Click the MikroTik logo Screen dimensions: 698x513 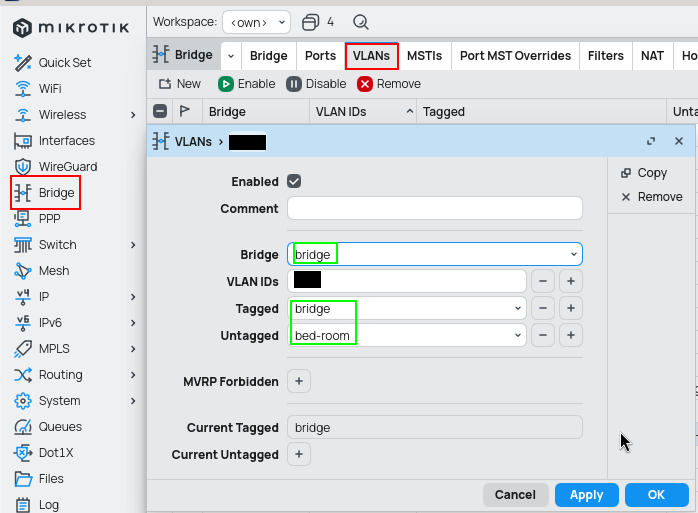[x=71, y=28]
